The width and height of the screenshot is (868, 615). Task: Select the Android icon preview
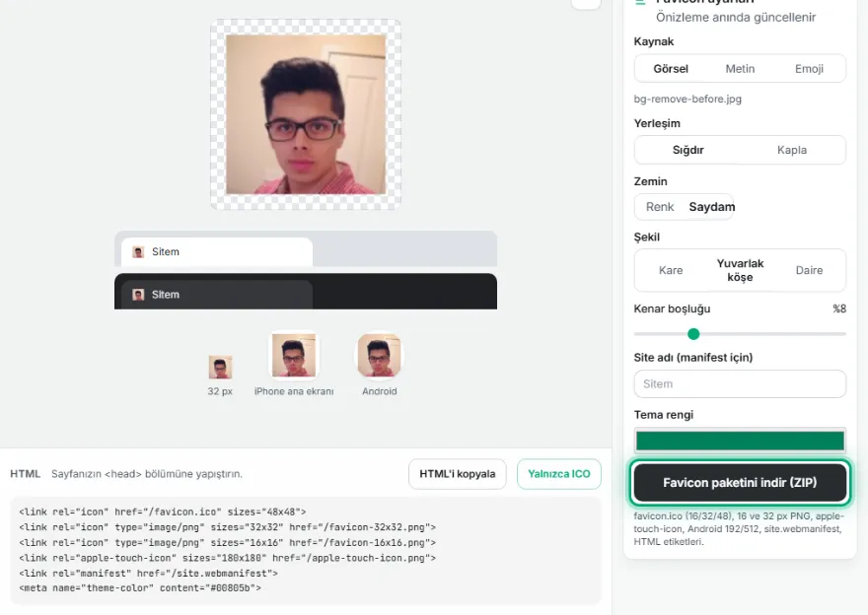tap(379, 355)
